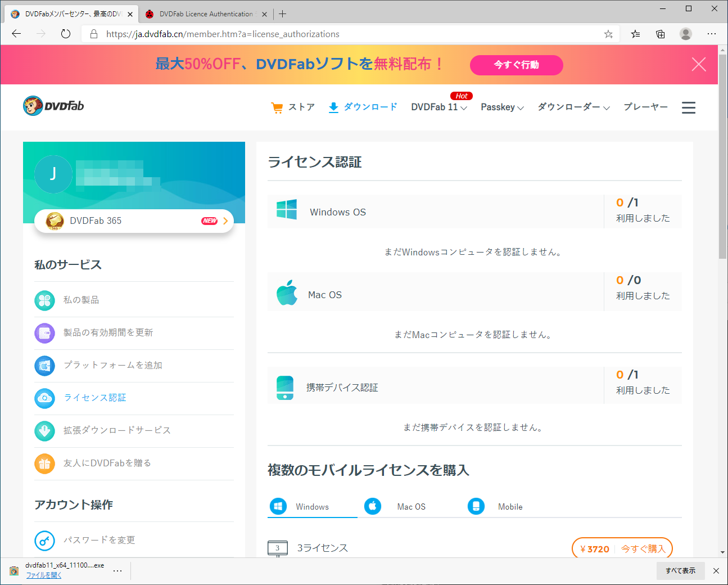Click the 拡張ダウンロードサービス download icon

tap(44, 431)
